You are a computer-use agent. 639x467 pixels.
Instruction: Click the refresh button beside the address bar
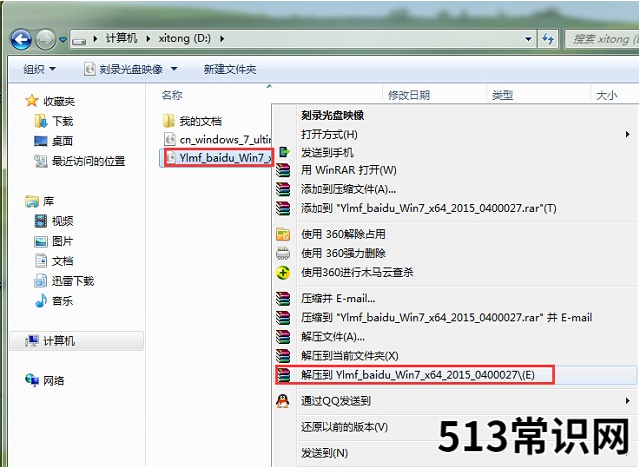pos(548,39)
